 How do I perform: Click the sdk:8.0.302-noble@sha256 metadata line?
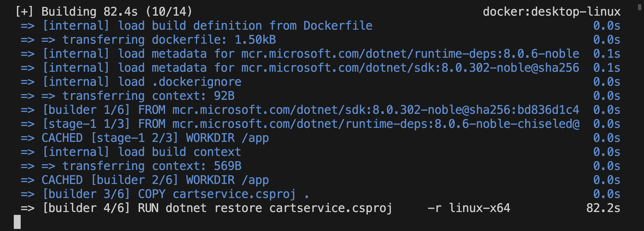coord(310,68)
